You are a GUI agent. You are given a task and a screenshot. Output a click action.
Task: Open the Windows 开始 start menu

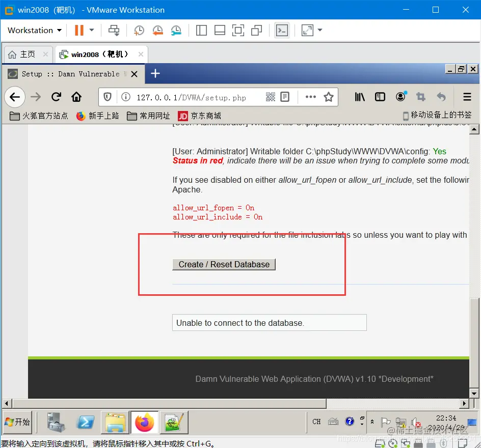pyautogui.click(x=17, y=422)
